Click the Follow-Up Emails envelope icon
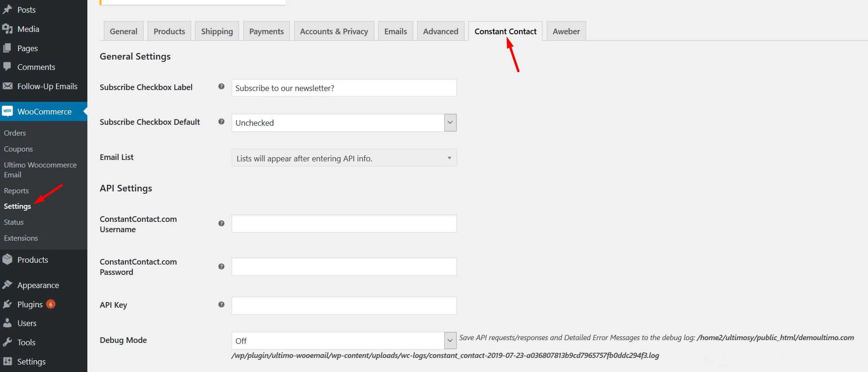The height and width of the screenshot is (372, 868). click(8, 86)
